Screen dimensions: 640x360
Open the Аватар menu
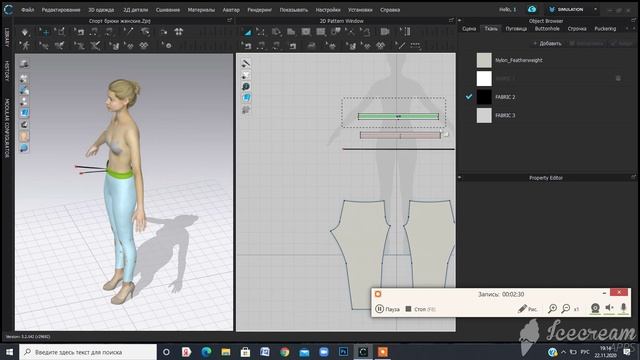click(x=231, y=10)
